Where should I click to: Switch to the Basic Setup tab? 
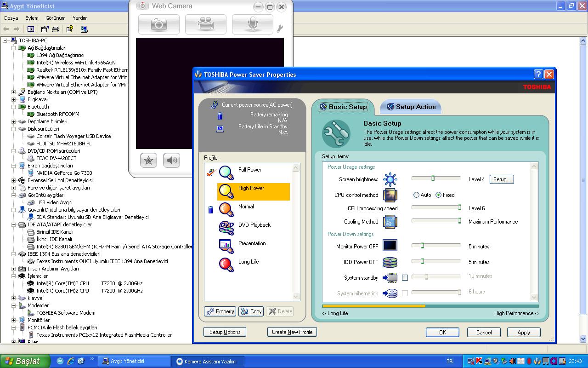tap(343, 107)
